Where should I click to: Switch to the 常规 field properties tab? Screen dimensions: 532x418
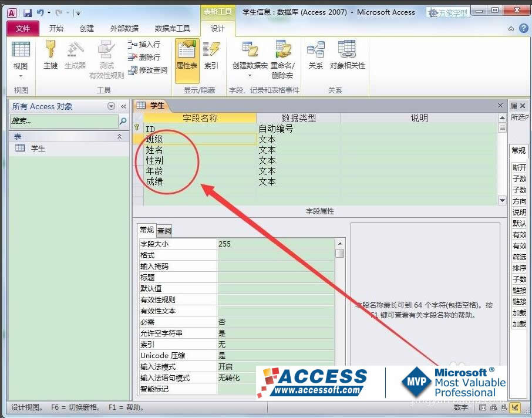pyautogui.click(x=147, y=230)
